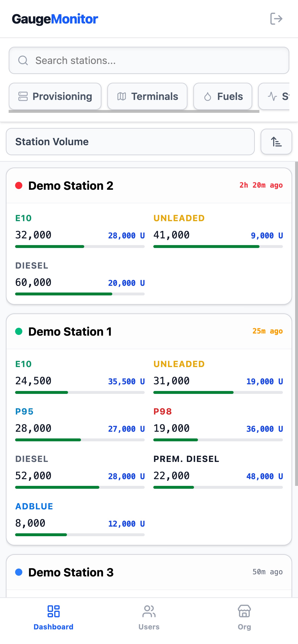
Task: Switch to the Dashboard tab
Action: tap(54, 618)
